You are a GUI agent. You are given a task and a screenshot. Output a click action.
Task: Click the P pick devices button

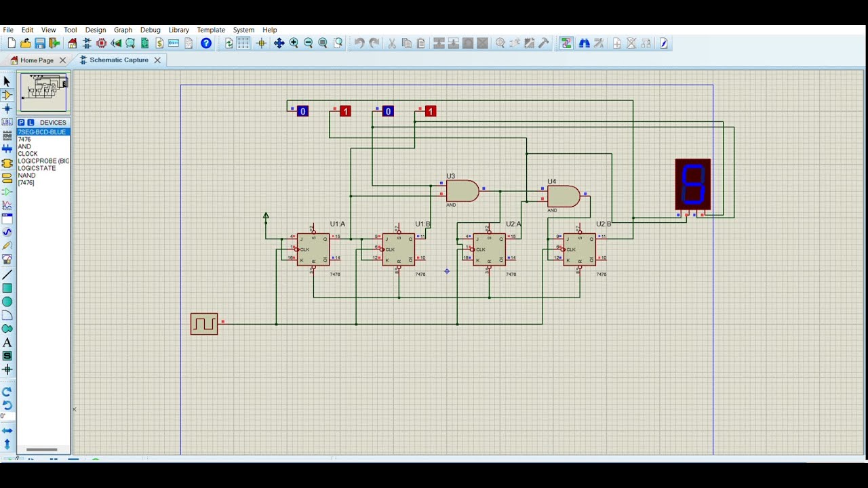pos(21,123)
